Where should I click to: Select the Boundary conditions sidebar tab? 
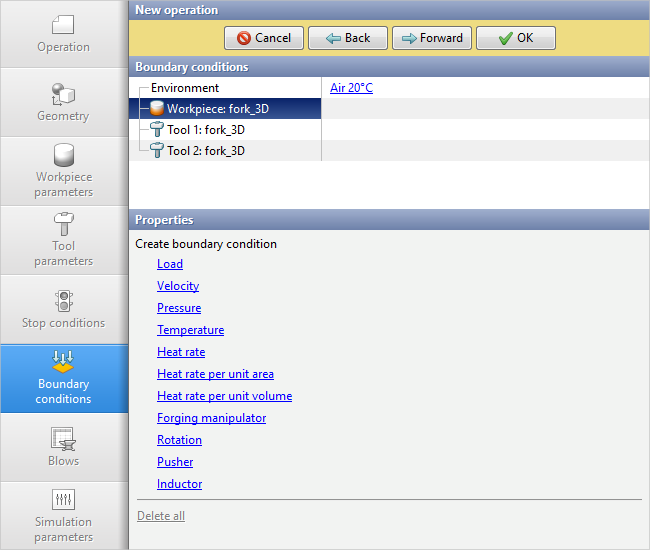point(63,378)
